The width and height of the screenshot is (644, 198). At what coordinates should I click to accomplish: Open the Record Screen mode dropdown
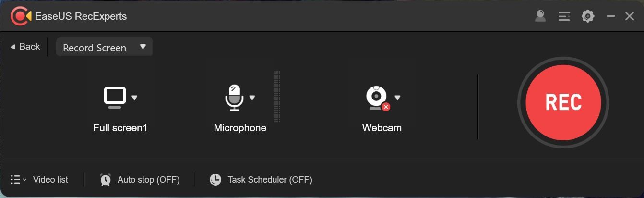105,48
